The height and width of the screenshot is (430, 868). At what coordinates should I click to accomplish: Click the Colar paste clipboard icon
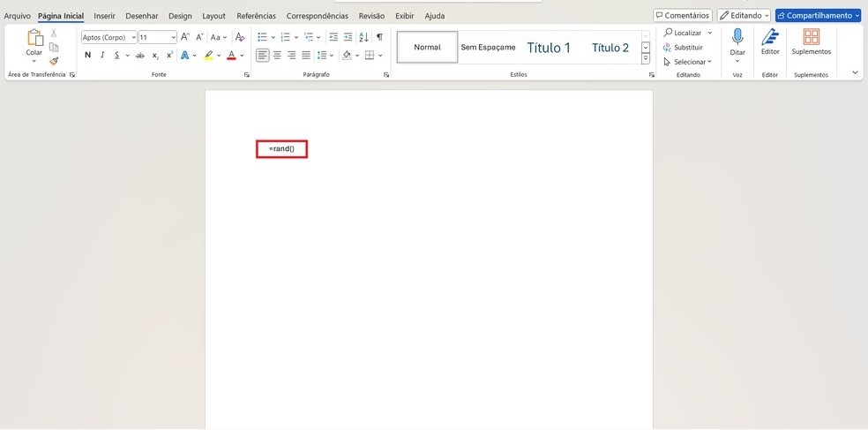35,37
